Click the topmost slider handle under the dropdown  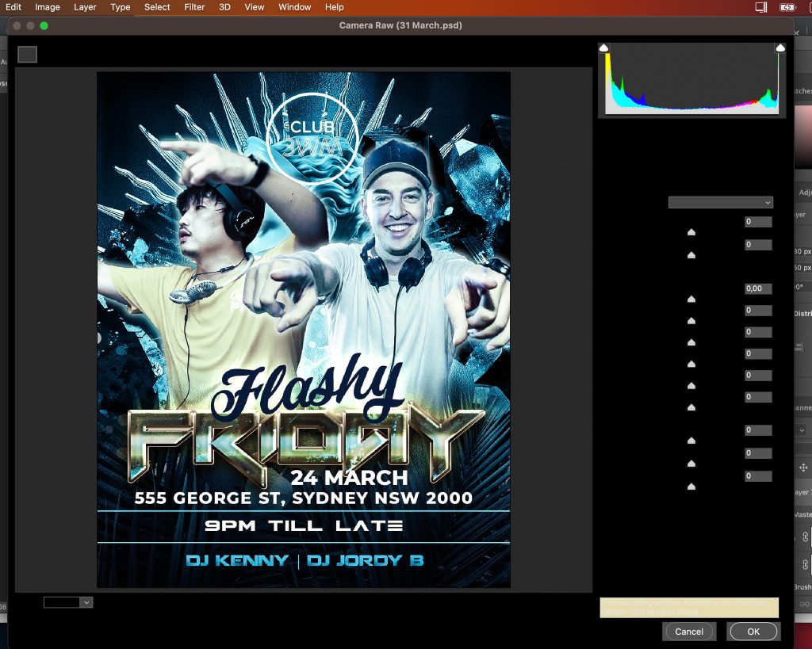pyautogui.click(x=691, y=232)
